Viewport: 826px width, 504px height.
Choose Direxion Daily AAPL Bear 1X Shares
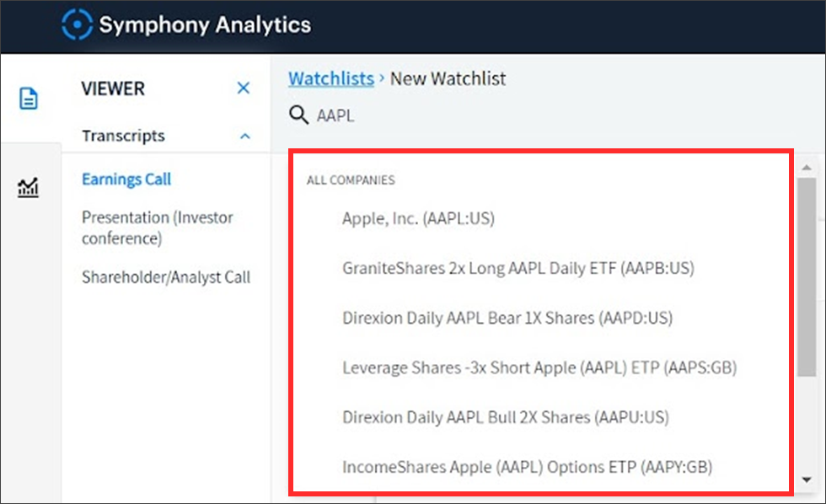(x=507, y=318)
